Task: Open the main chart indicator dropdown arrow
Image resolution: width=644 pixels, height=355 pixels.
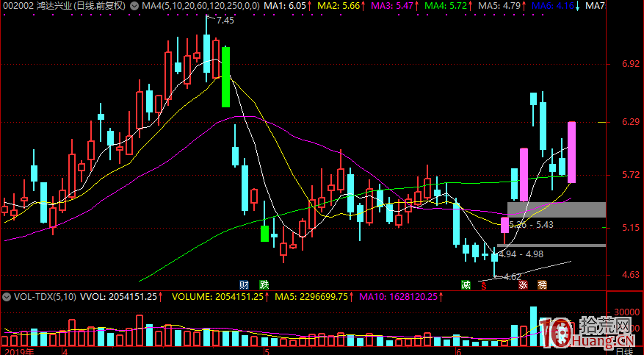Action: click(x=134, y=6)
